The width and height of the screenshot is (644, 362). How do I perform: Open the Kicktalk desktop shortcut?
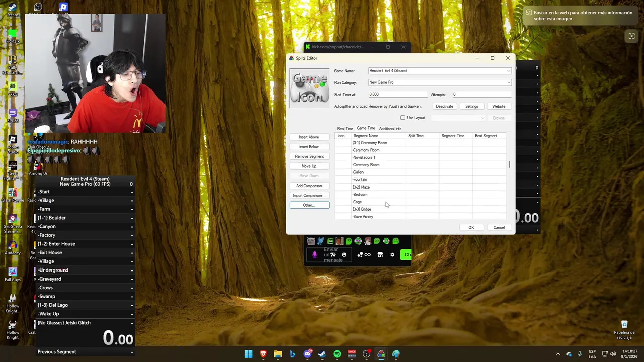tap(13, 36)
